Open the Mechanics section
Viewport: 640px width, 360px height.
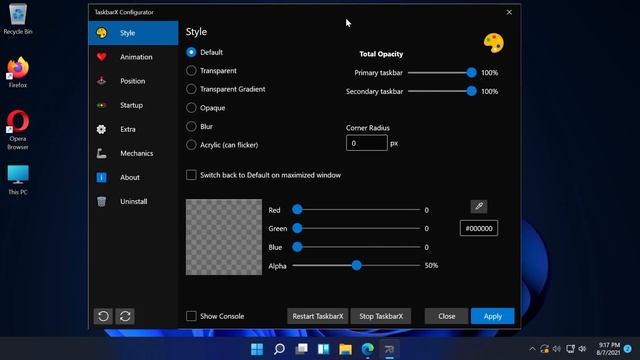tap(133, 153)
